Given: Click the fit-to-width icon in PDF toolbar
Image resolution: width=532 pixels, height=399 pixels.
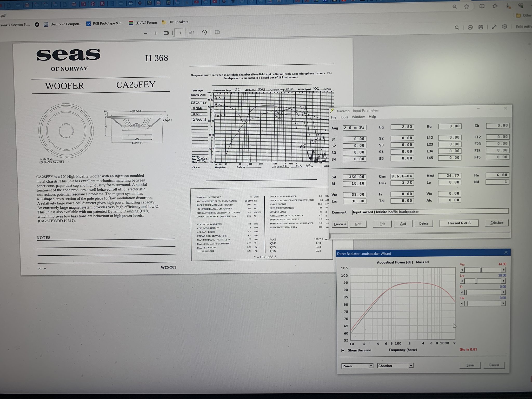Looking at the screenshot, I should (166, 33).
